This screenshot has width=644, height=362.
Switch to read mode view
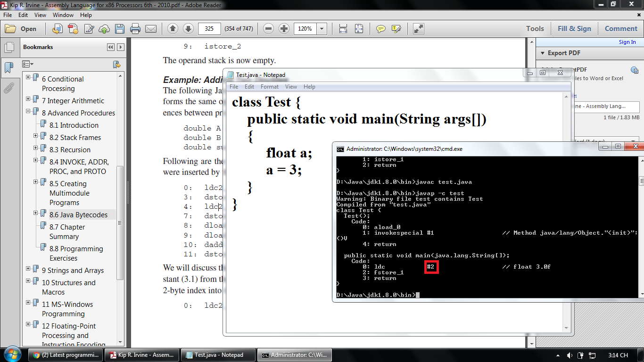tap(418, 29)
